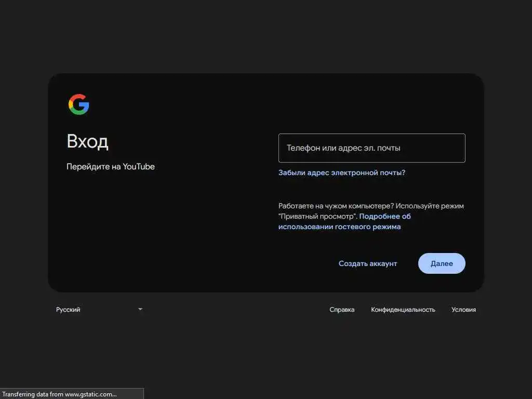532x399 pixels.
Task: Open the 'Конфиденциальность' footer link
Action: 403,310
